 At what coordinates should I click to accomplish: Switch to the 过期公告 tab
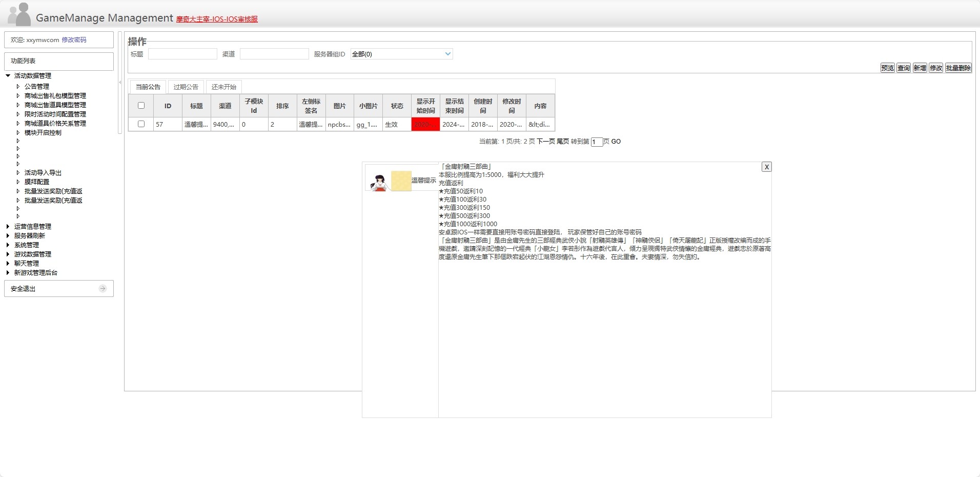click(x=186, y=86)
